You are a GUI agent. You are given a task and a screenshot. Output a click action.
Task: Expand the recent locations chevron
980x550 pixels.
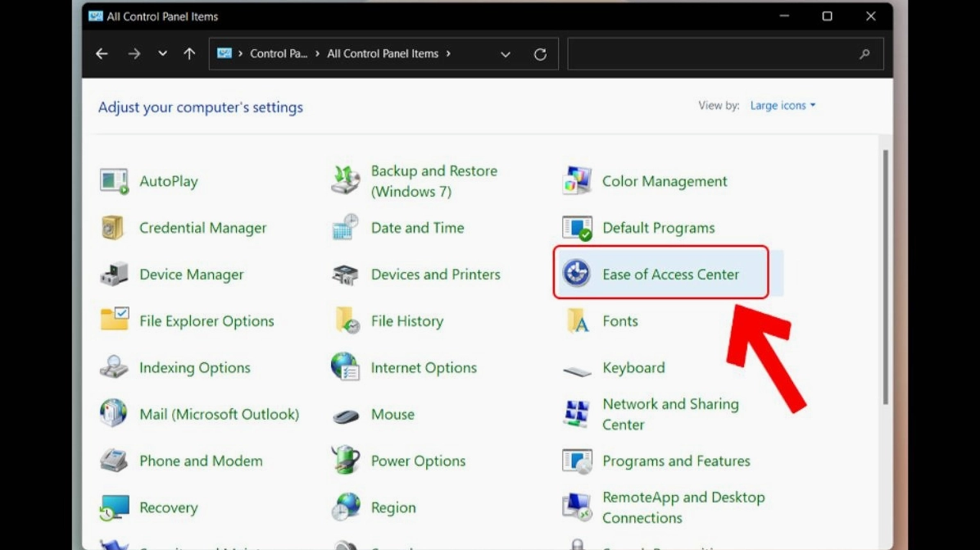[x=162, y=54]
